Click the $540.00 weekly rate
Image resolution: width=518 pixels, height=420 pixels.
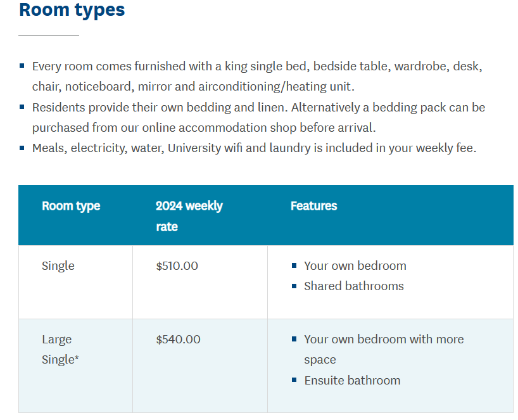pyautogui.click(x=178, y=340)
